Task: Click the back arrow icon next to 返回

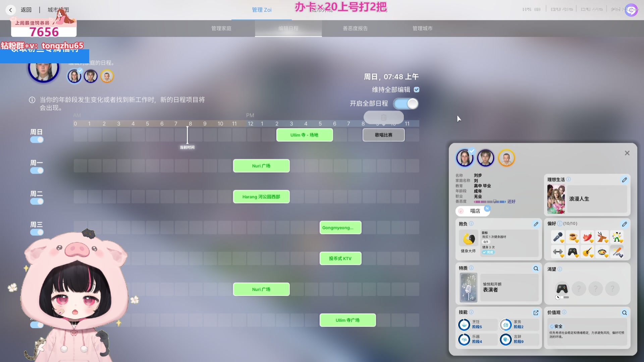Action: tap(11, 10)
